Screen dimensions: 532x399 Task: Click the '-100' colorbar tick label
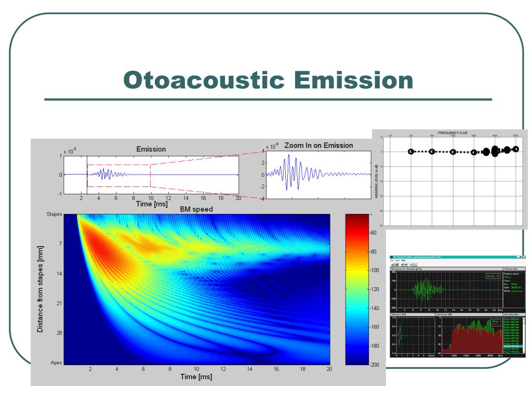coord(374,270)
